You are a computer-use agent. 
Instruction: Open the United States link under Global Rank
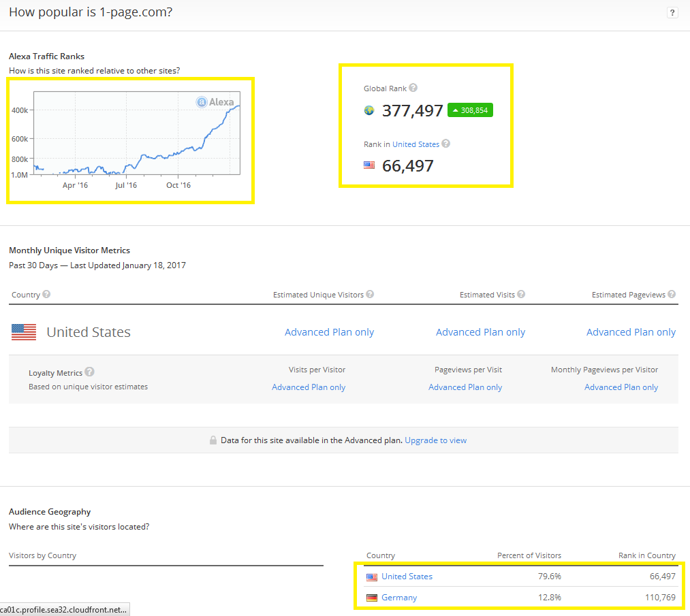pos(416,144)
